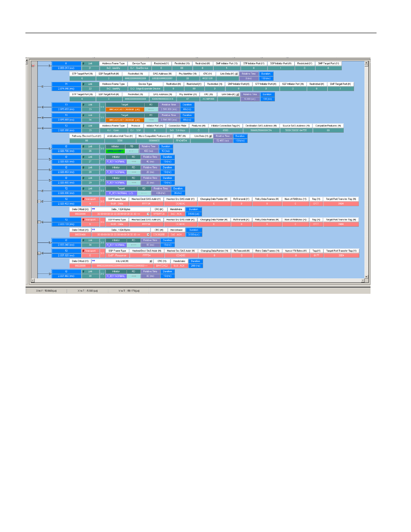Viewport: 411px width, 532px height.
Task: Click the Transport icon in packet 4 header
Action: (x=84, y=199)
